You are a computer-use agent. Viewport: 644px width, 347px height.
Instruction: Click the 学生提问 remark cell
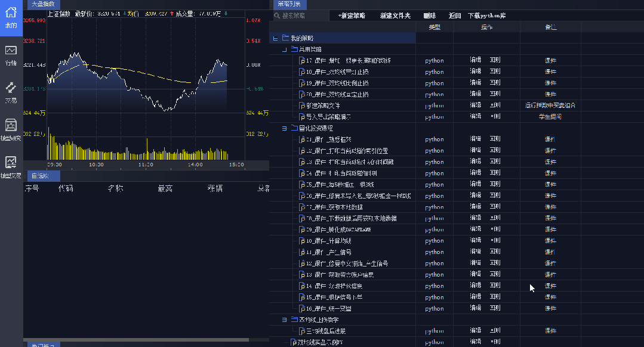(550, 116)
